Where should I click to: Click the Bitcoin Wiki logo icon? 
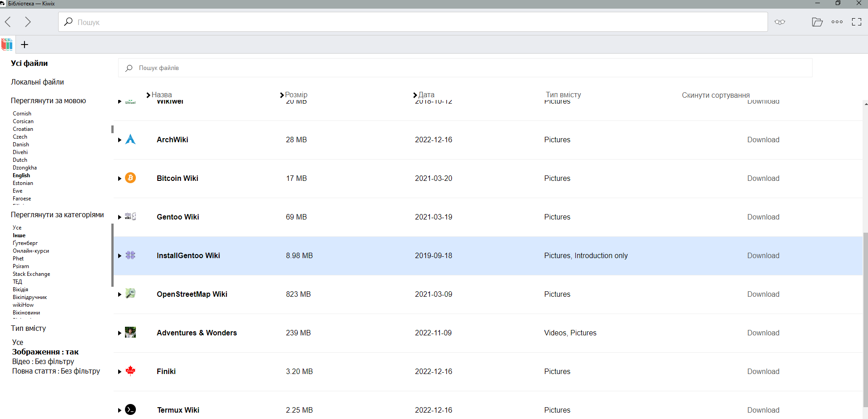(130, 178)
